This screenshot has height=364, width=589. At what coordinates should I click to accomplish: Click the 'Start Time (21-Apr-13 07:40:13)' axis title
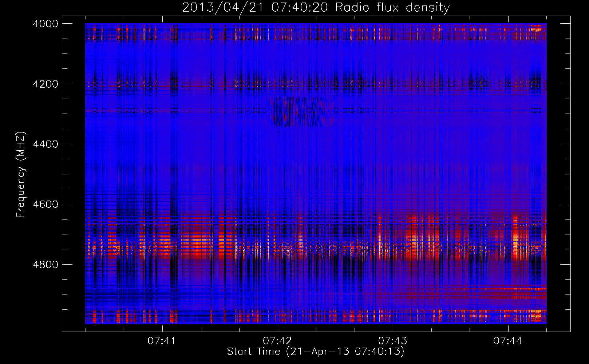coord(316,352)
